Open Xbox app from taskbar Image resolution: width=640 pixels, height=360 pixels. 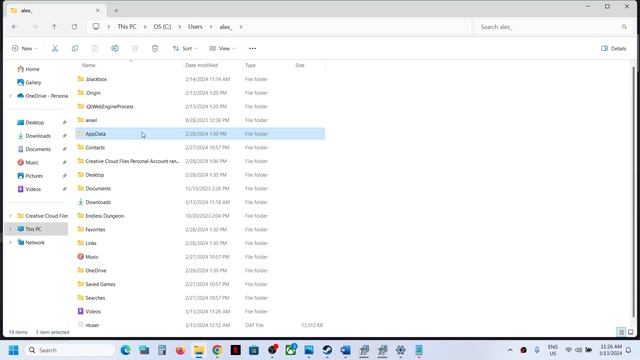click(291, 350)
